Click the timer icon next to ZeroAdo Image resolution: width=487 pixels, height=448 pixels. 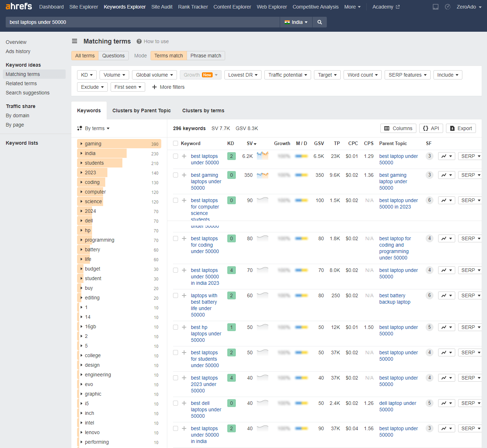point(448,7)
